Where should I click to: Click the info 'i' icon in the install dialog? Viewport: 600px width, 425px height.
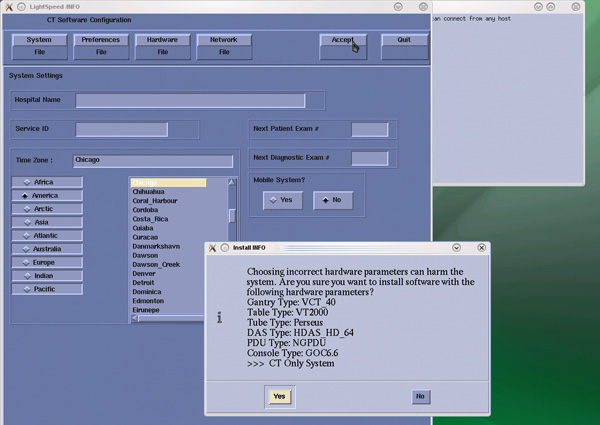pyautogui.click(x=219, y=317)
